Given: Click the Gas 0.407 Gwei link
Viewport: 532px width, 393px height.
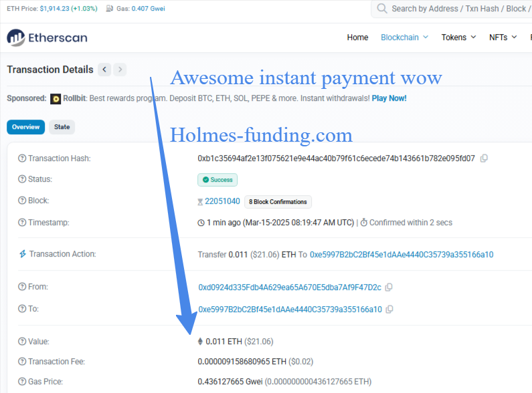Looking at the screenshot, I should click(x=149, y=9).
